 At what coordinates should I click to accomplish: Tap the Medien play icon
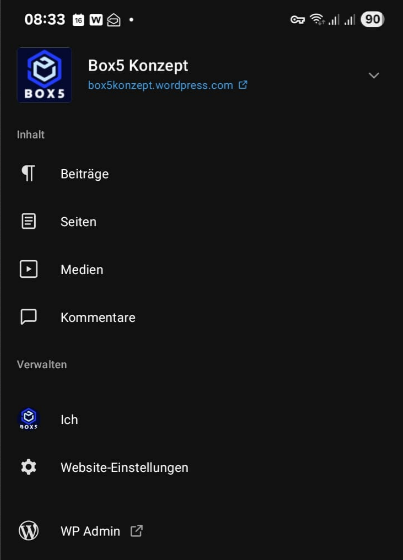pyautogui.click(x=29, y=269)
